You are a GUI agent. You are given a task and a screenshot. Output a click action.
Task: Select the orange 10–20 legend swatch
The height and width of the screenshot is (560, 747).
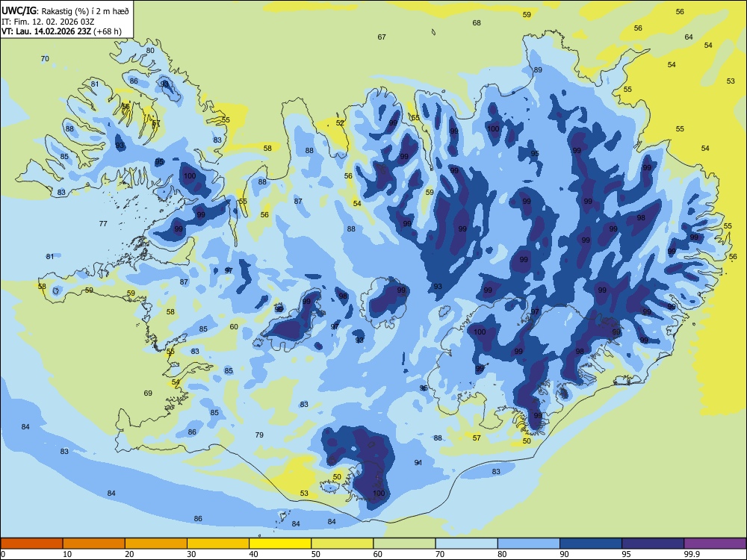pos(94,544)
